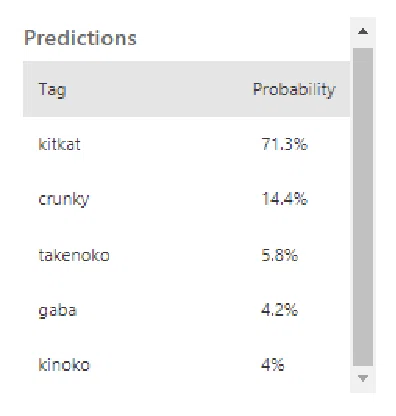Click the Tag column header
This screenshot has height=416, width=396.
coord(52,90)
